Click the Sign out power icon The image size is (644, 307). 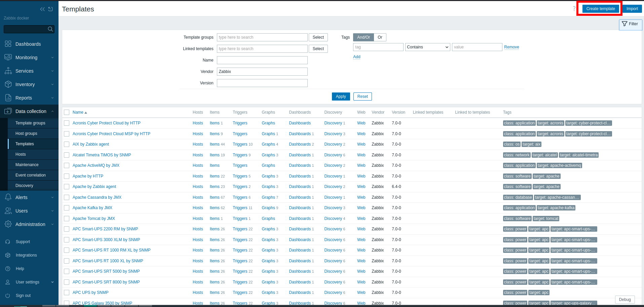[x=8, y=296]
